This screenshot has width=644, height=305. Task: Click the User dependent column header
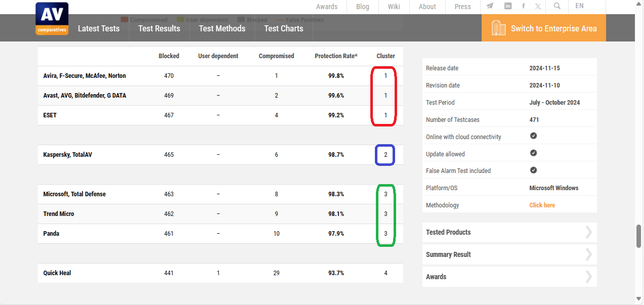pos(218,56)
